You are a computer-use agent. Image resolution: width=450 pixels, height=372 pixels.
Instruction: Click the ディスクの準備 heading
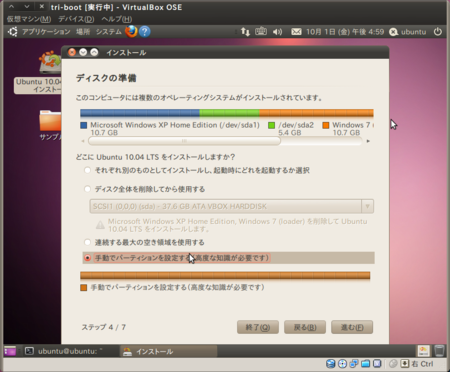click(106, 78)
